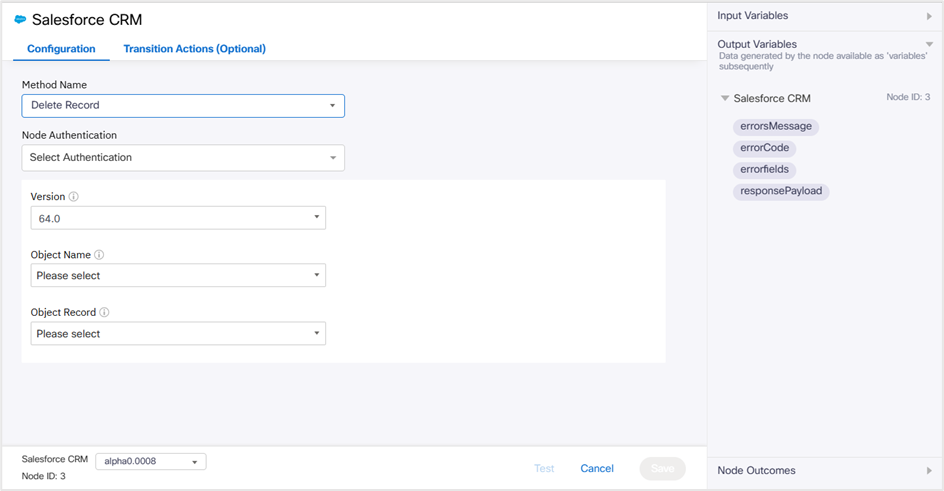Open the Transition Actions (Optional) tab
This screenshot has height=491, width=944.
(194, 49)
